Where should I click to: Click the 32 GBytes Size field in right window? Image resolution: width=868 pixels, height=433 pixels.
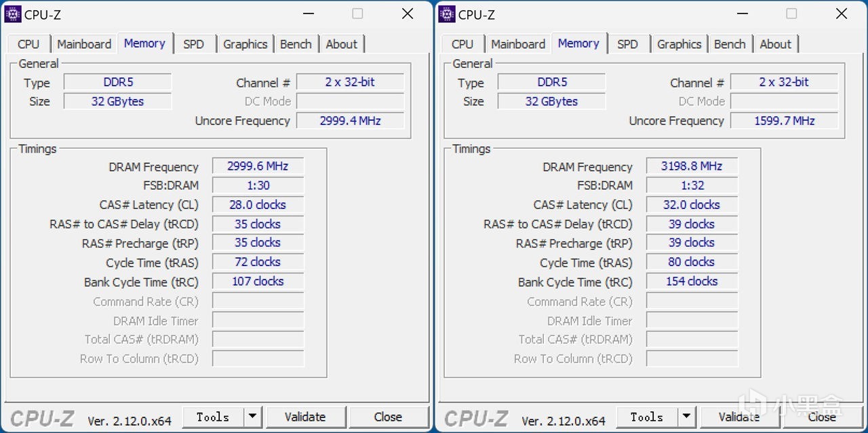[552, 101]
